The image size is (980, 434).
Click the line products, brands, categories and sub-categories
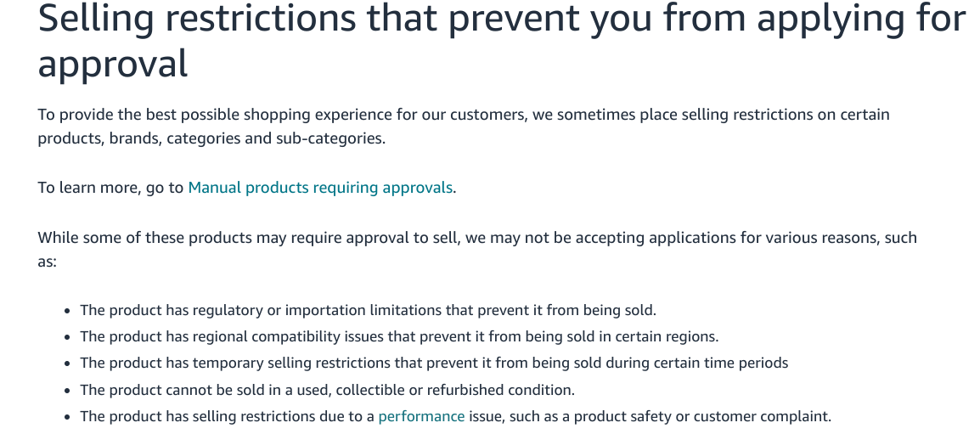[x=211, y=138]
